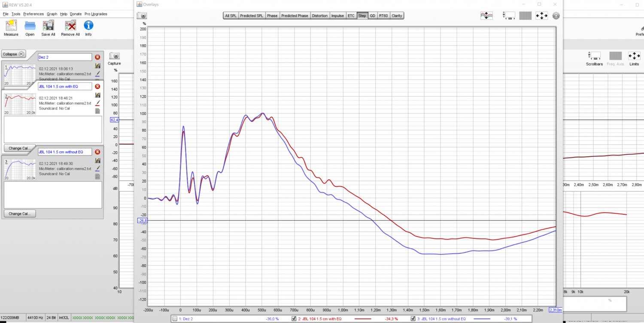Click save icon for Dez 2 measurement
Image resolution: width=644 pixels, height=323 pixels.
(x=97, y=66)
